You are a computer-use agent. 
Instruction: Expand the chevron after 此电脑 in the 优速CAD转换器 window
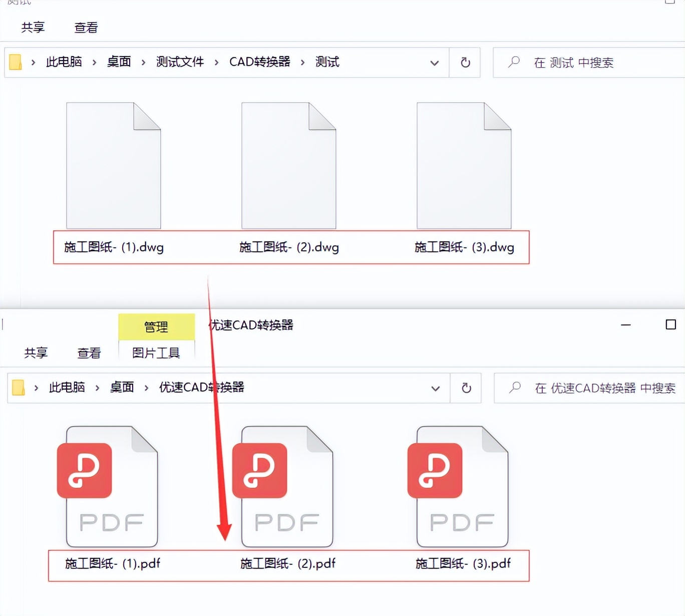pos(97,388)
